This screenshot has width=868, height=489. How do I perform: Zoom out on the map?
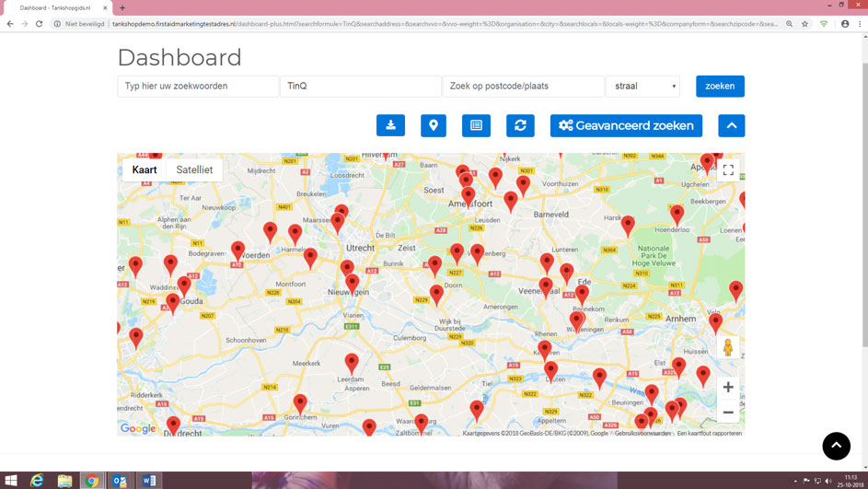coord(728,413)
